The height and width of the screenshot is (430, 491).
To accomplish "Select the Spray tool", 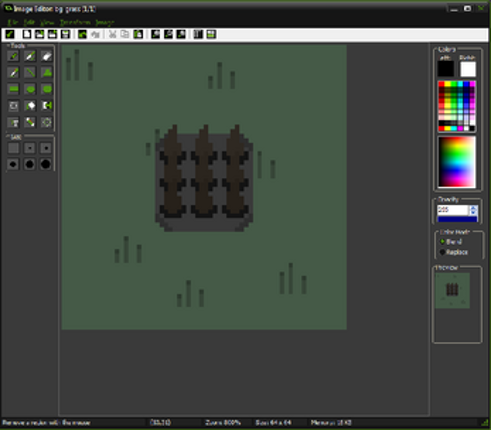I will (x=30, y=56).
